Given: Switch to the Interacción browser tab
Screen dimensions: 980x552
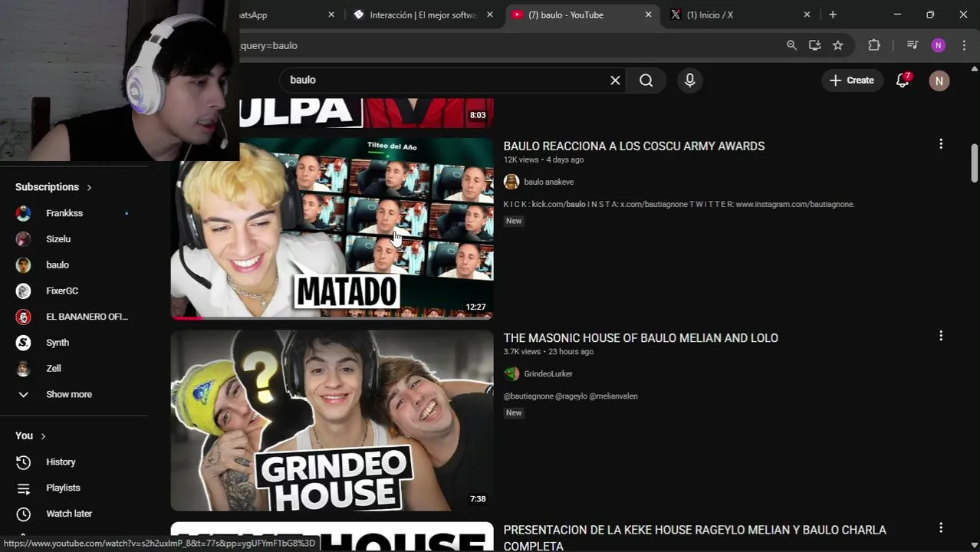Looking at the screenshot, I should tap(423, 15).
